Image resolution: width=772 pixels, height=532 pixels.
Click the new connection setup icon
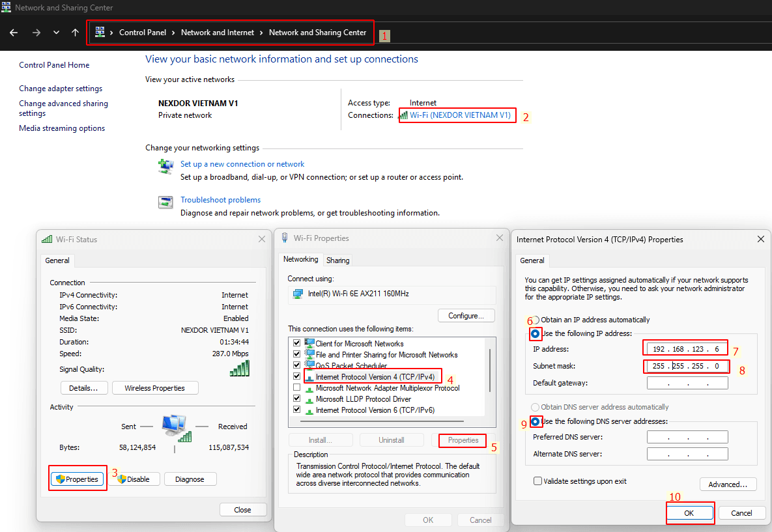[x=165, y=166]
